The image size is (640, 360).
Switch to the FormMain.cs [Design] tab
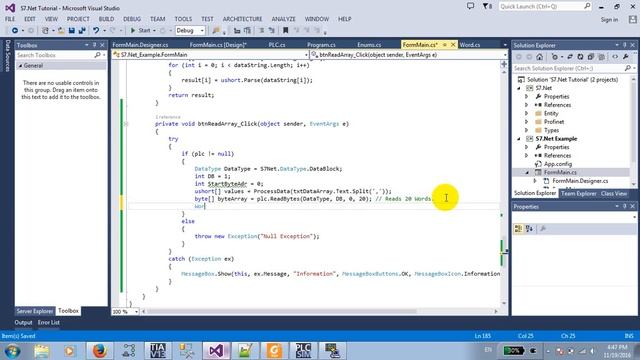click(218, 45)
